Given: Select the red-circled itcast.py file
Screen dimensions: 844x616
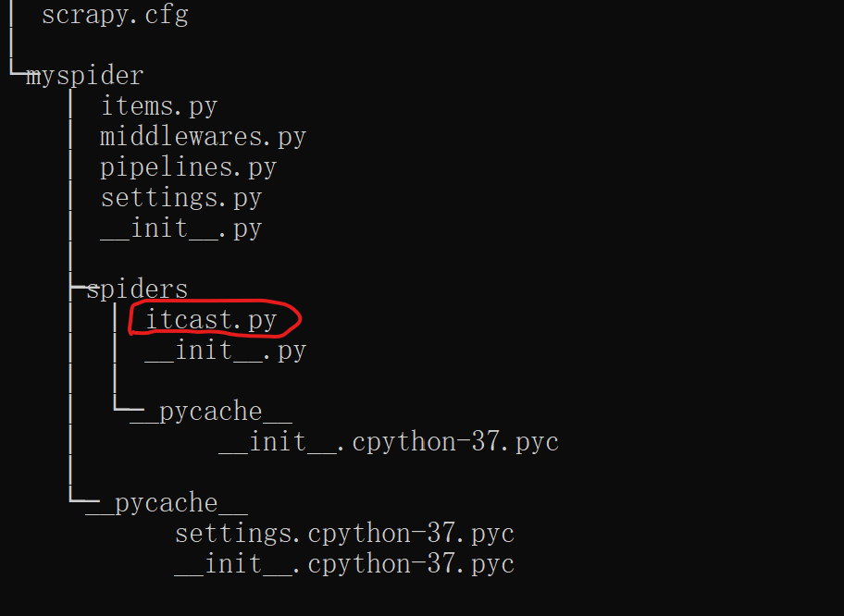Looking at the screenshot, I should [x=211, y=320].
